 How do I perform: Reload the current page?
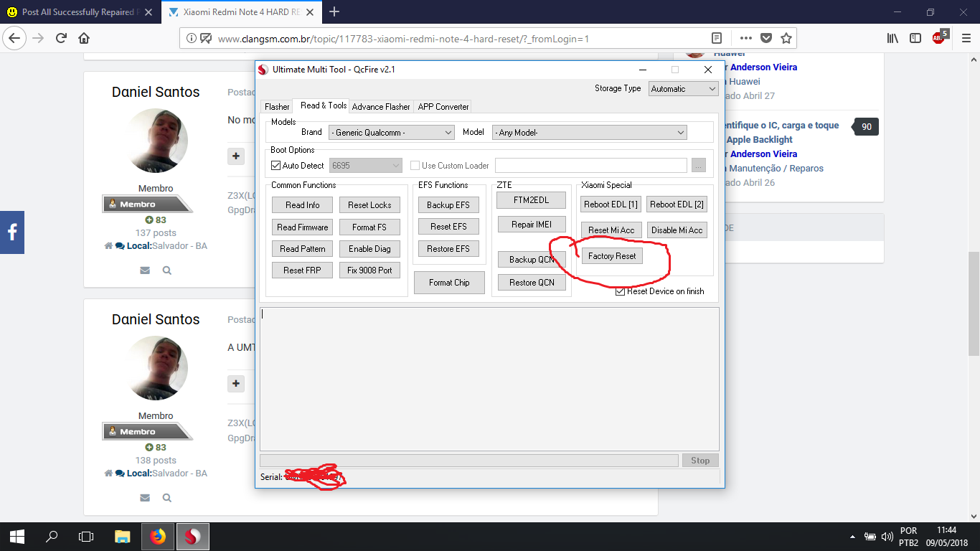click(x=61, y=38)
